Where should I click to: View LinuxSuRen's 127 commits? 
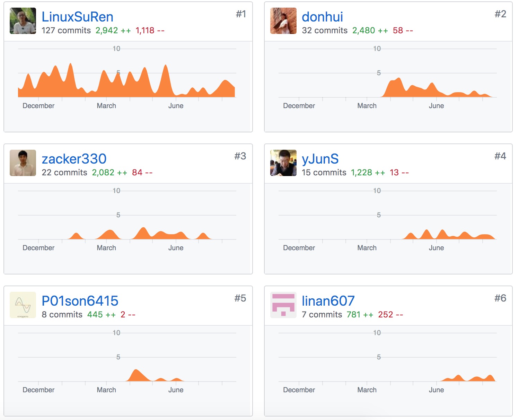pyautogui.click(x=66, y=30)
